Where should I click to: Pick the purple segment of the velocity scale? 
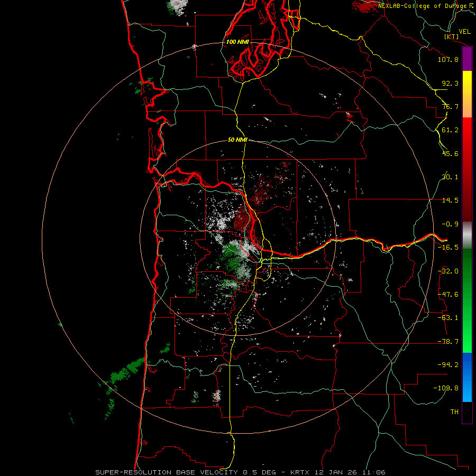(x=467, y=59)
